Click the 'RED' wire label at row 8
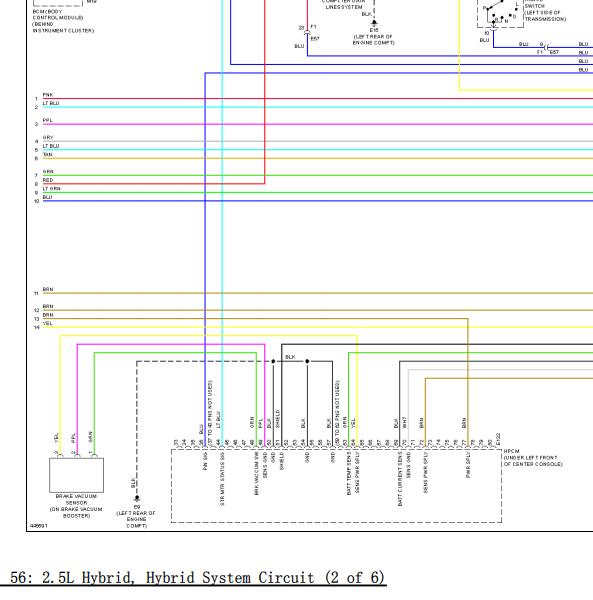 [x=48, y=180]
